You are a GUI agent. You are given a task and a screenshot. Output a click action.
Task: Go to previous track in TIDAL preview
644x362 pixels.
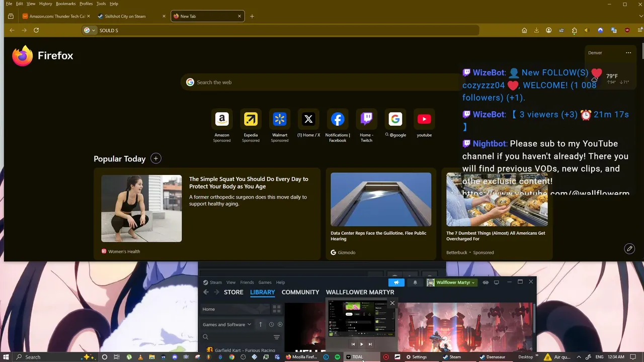(x=353, y=344)
